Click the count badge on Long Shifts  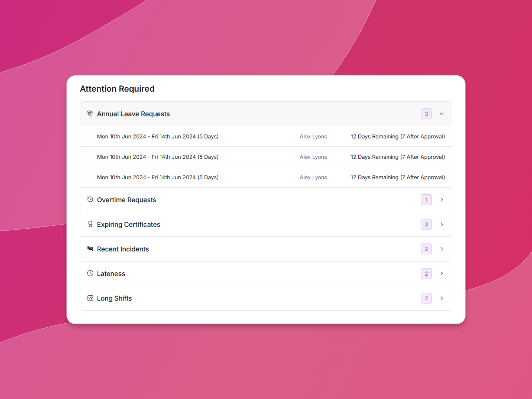(426, 298)
